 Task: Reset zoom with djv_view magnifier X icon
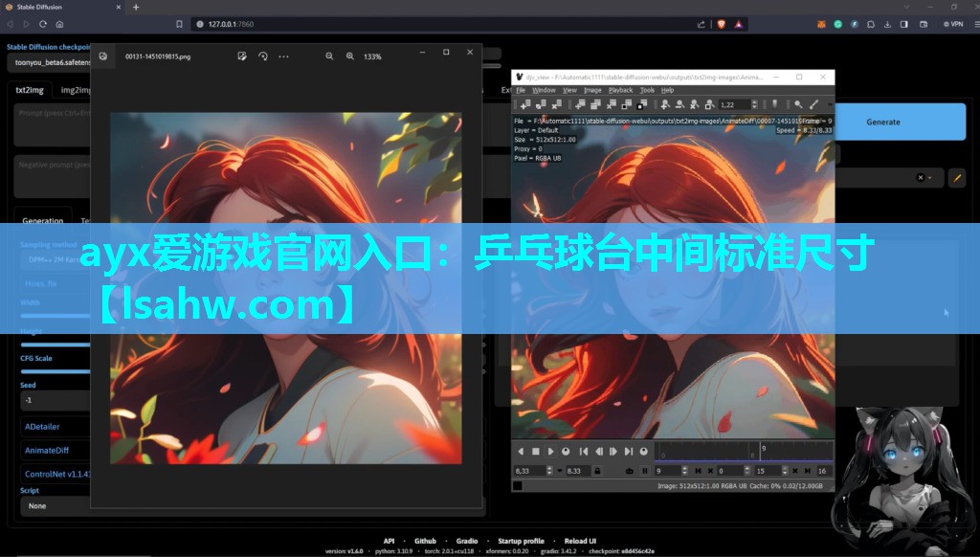click(695, 104)
